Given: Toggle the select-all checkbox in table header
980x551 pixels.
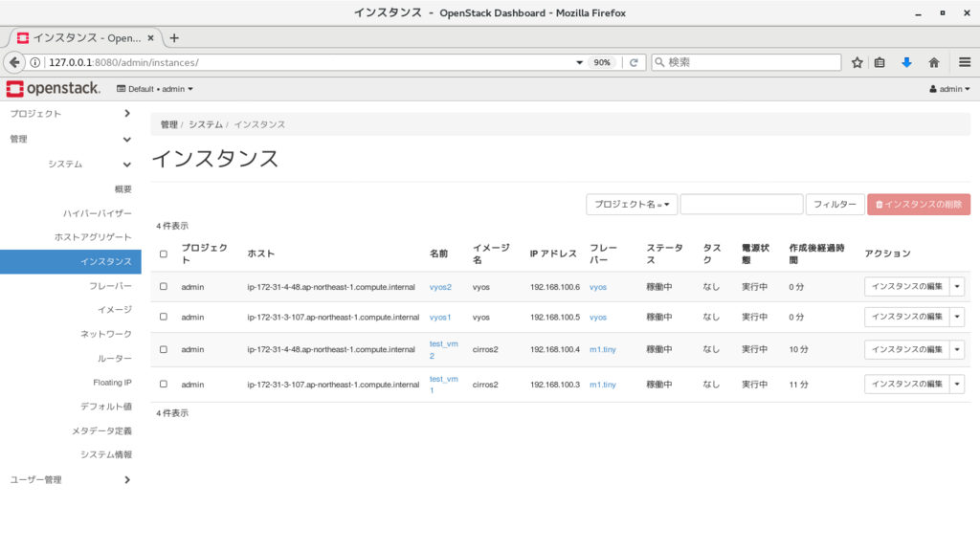Looking at the screenshot, I should click(x=163, y=254).
